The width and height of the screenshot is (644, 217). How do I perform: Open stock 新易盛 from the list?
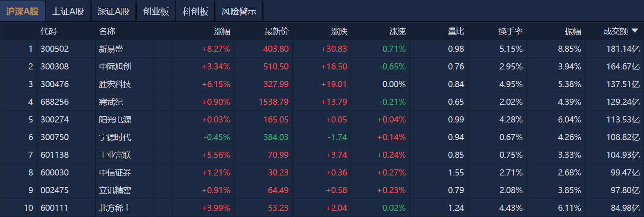click(x=111, y=49)
